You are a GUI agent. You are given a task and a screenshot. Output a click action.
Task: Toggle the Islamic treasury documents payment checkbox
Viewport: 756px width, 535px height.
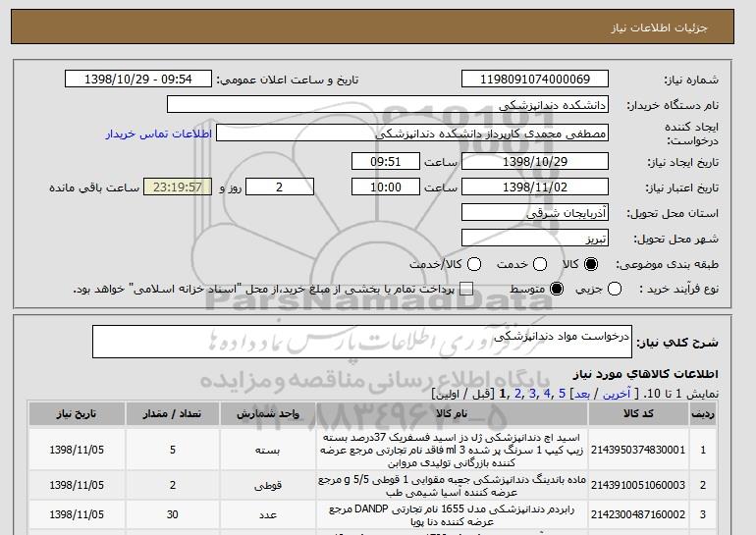[466, 289]
